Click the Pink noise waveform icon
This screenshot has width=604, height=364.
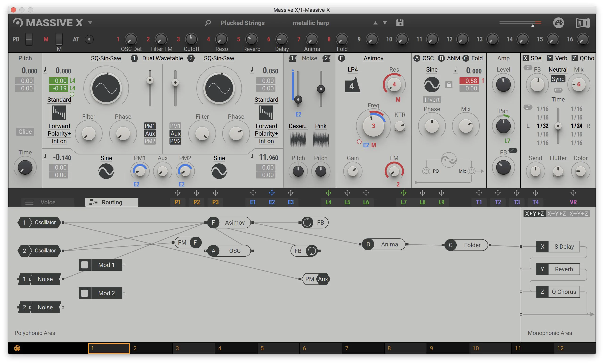(x=321, y=139)
